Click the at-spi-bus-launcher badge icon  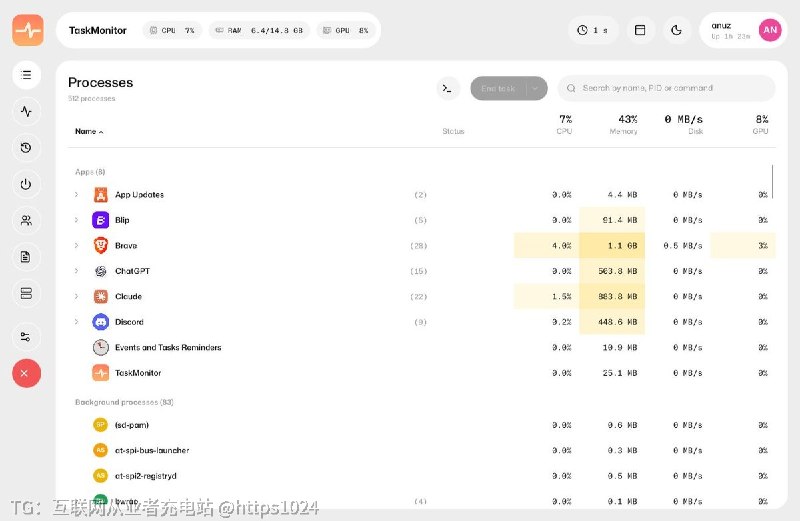tap(101, 450)
